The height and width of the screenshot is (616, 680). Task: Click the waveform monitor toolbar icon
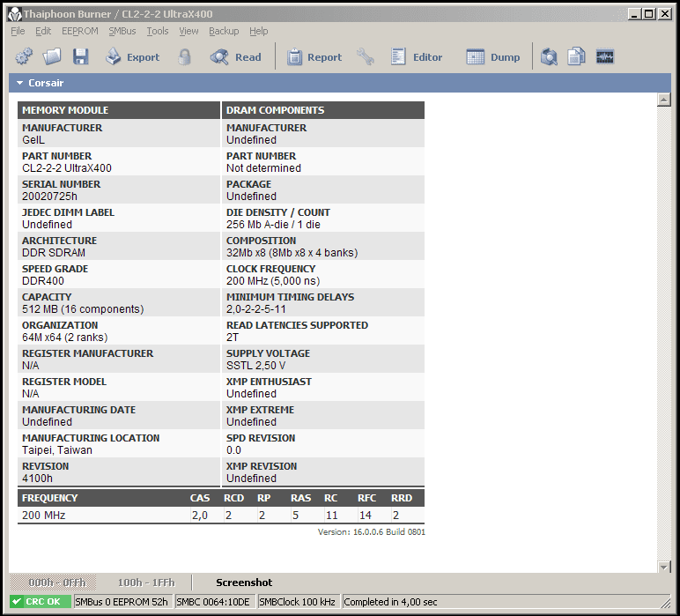point(604,56)
